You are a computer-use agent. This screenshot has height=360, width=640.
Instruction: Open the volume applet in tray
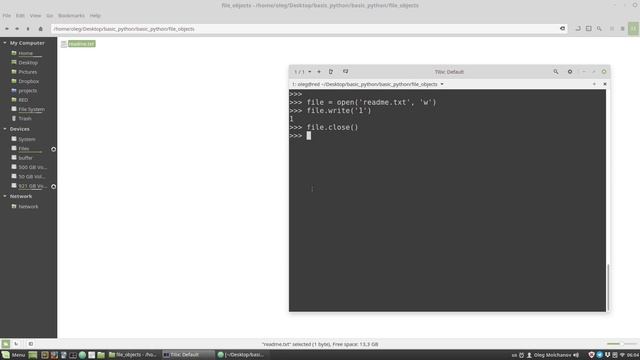click(x=576, y=355)
